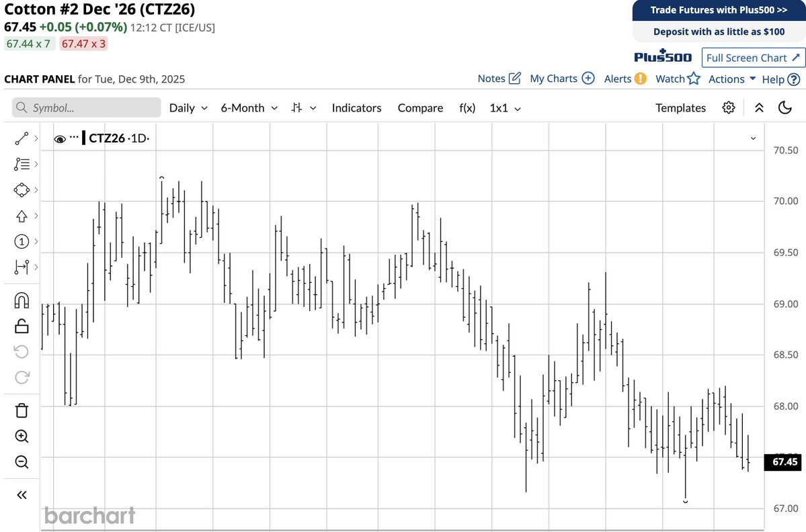Open CTZ26 series more options dots
Viewport: 806px width, 532px height.
point(74,137)
